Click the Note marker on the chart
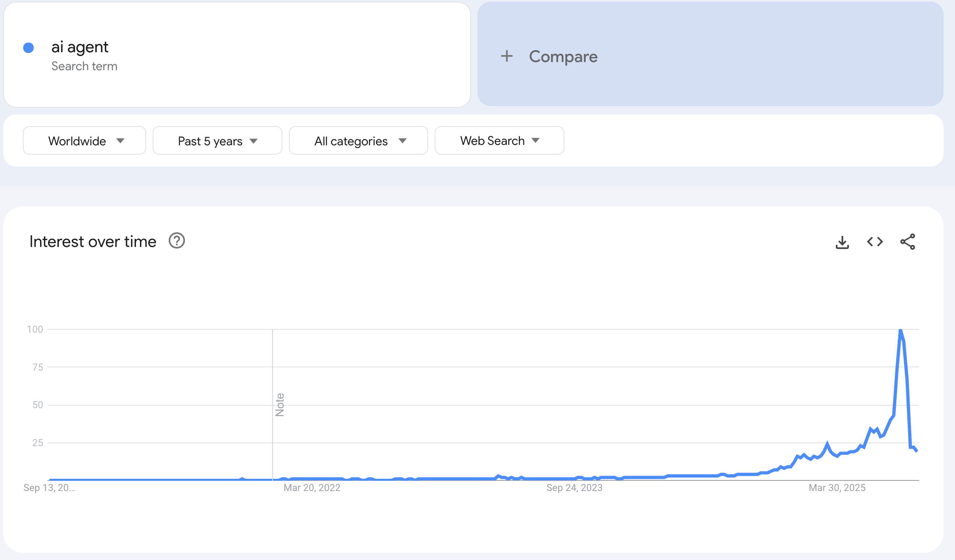This screenshot has width=955, height=560. pyautogui.click(x=280, y=404)
